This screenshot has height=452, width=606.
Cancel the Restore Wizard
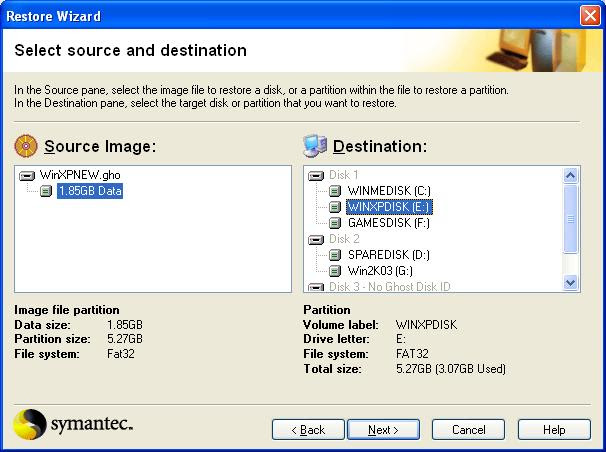click(468, 430)
